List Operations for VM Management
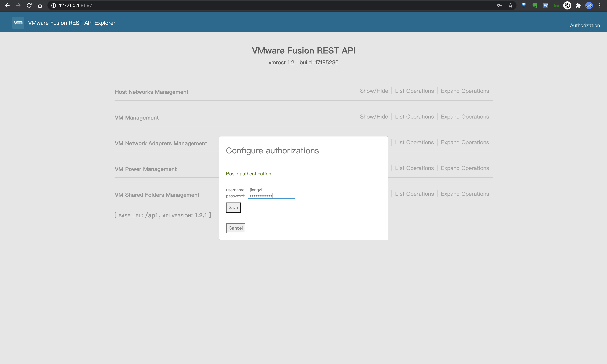607x364 pixels. click(x=414, y=116)
